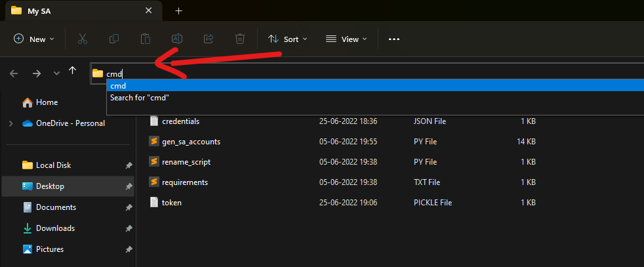Click the date 25-06-2022 18:36
Screen dimensions: 644x267
348,121
